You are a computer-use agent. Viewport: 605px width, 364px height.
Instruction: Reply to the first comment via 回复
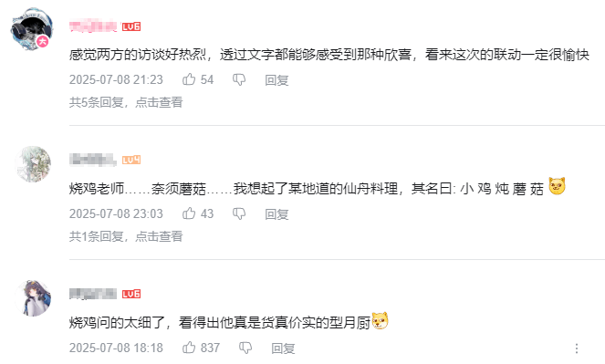click(276, 79)
